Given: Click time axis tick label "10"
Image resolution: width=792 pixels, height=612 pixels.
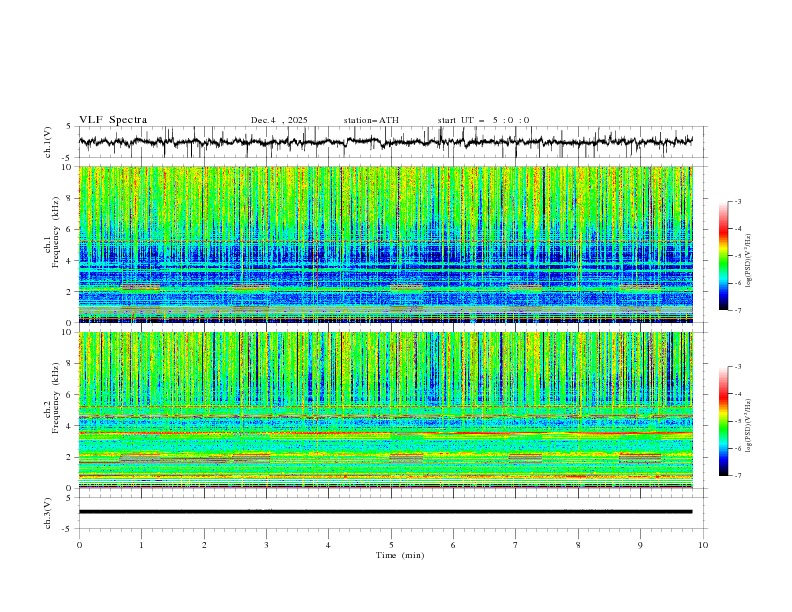Looking at the screenshot, I should [x=703, y=545].
